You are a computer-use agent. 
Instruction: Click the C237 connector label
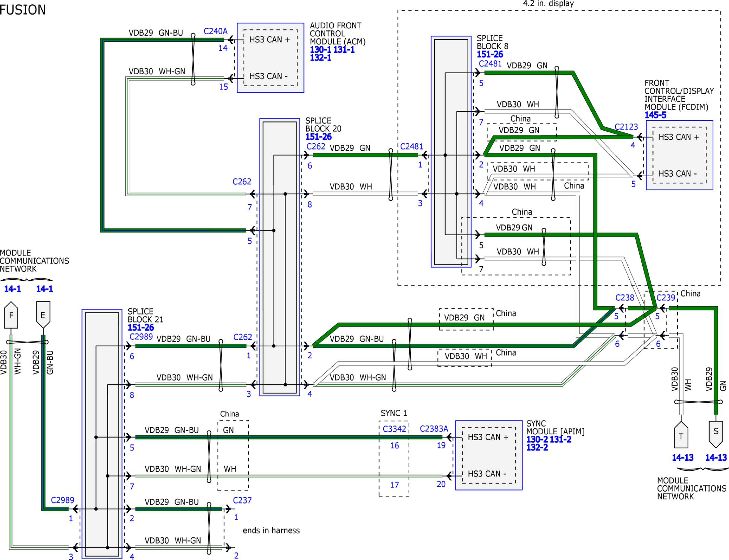pos(242,500)
